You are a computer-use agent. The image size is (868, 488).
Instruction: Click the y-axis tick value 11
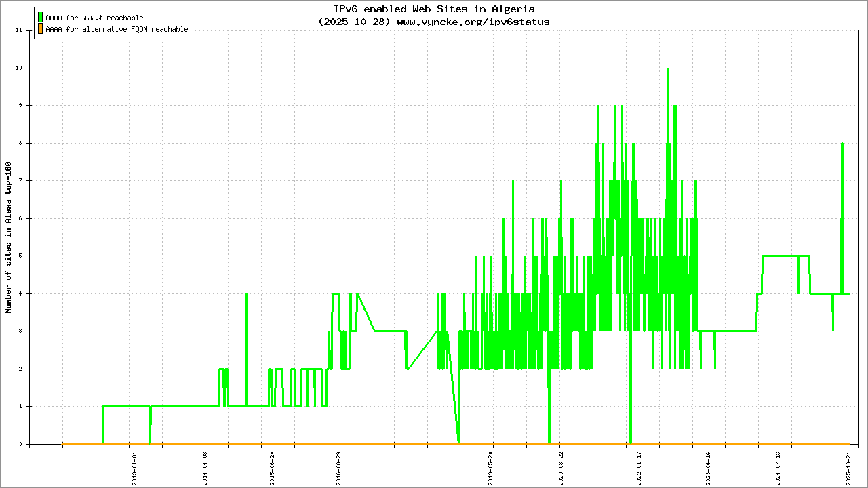tap(19, 30)
